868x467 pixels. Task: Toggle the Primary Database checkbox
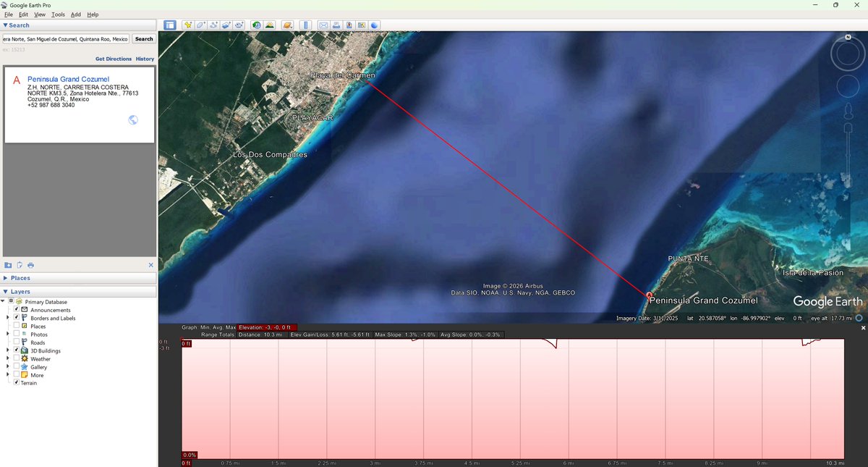pos(11,301)
